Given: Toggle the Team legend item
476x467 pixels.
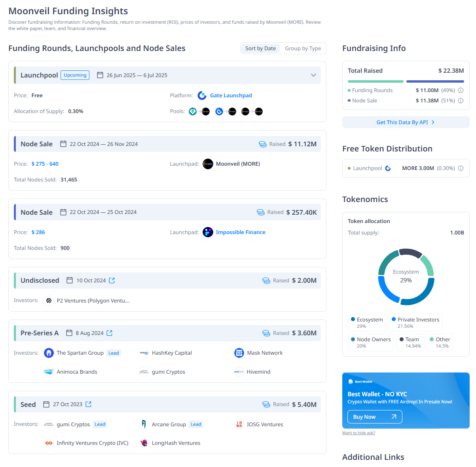Looking at the screenshot, I should [410, 342].
